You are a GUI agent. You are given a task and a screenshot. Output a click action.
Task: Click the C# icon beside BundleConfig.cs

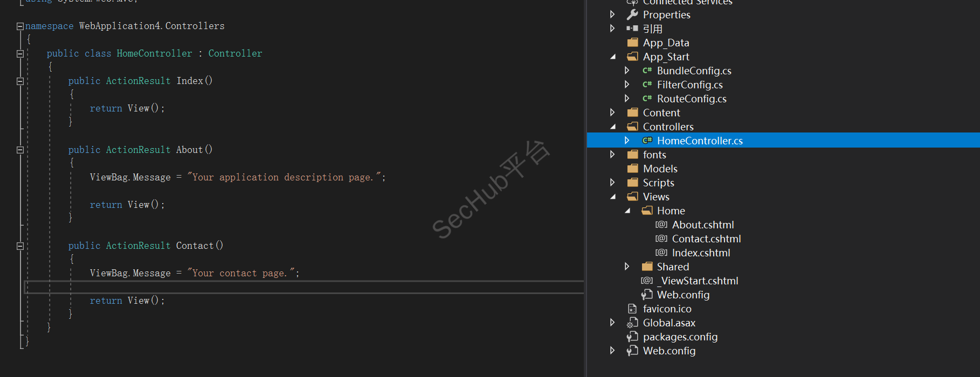pyautogui.click(x=647, y=71)
